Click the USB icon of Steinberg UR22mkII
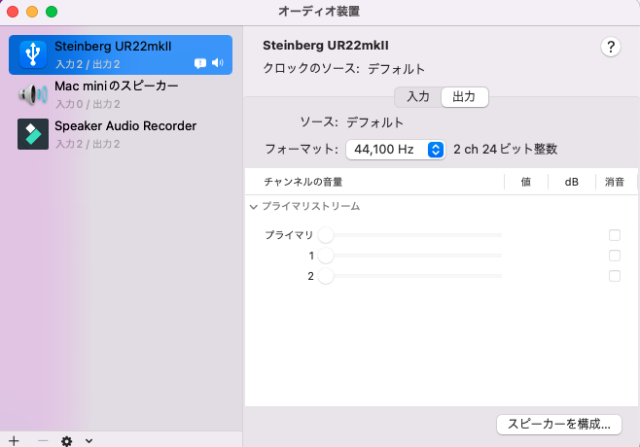This screenshot has width=640, height=447. point(33,54)
